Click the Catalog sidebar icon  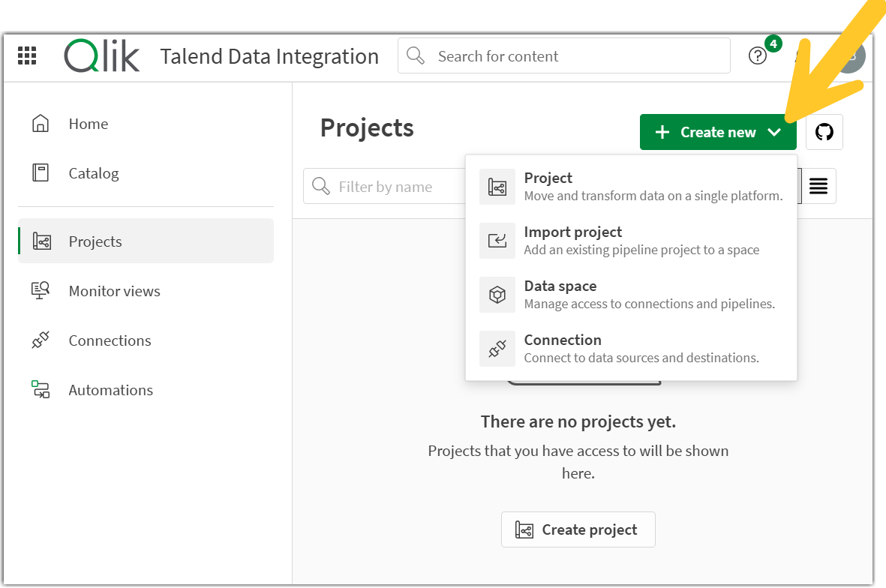(41, 172)
